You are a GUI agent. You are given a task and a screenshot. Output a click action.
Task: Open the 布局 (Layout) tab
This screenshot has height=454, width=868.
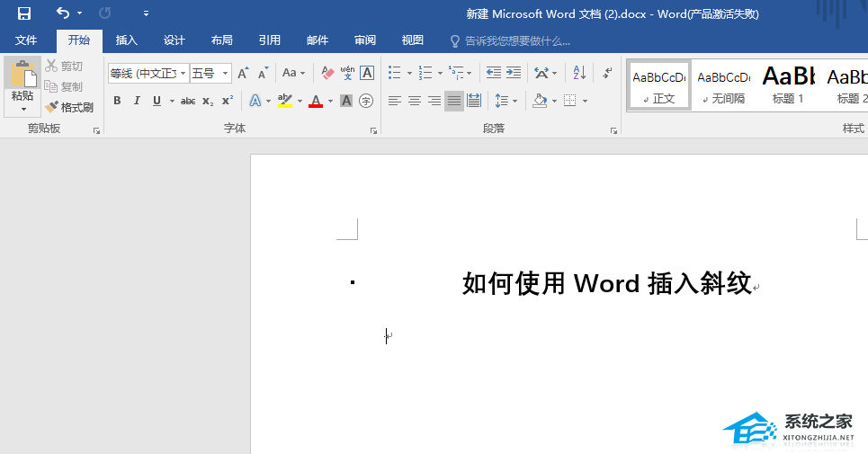221,40
